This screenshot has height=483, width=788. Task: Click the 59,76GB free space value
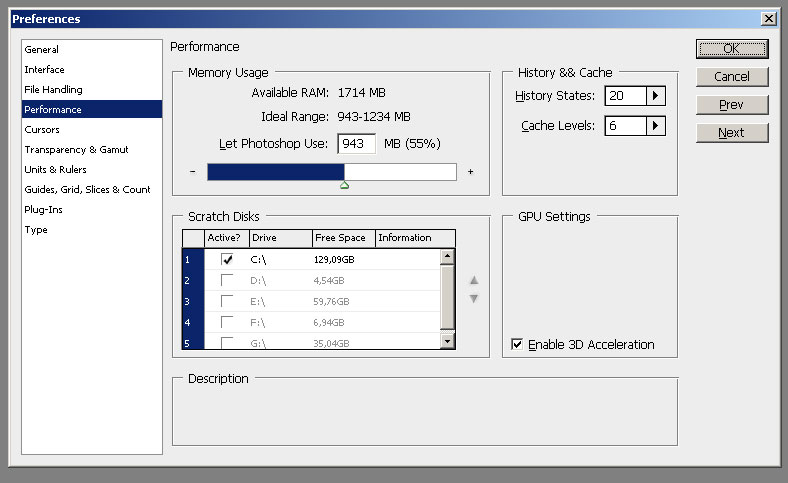click(x=332, y=302)
